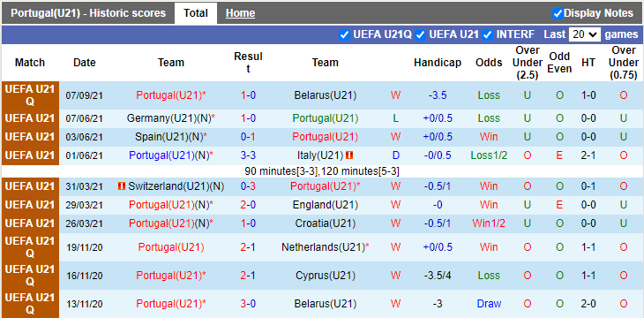Toggle the Display Notes checkbox
The image size is (644, 318).
point(558,13)
